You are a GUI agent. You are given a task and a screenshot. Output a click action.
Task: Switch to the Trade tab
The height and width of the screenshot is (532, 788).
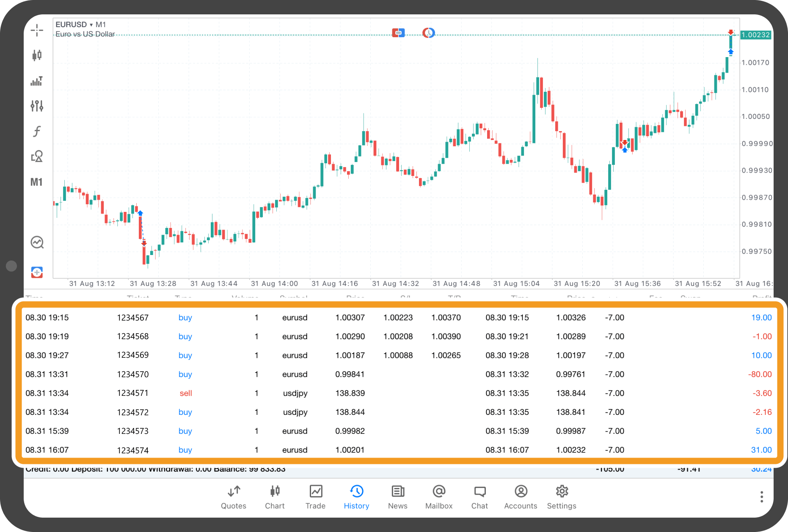[315, 497]
